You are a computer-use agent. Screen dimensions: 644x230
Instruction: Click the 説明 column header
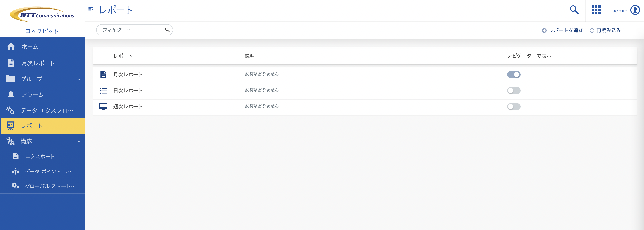pos(250,56)
